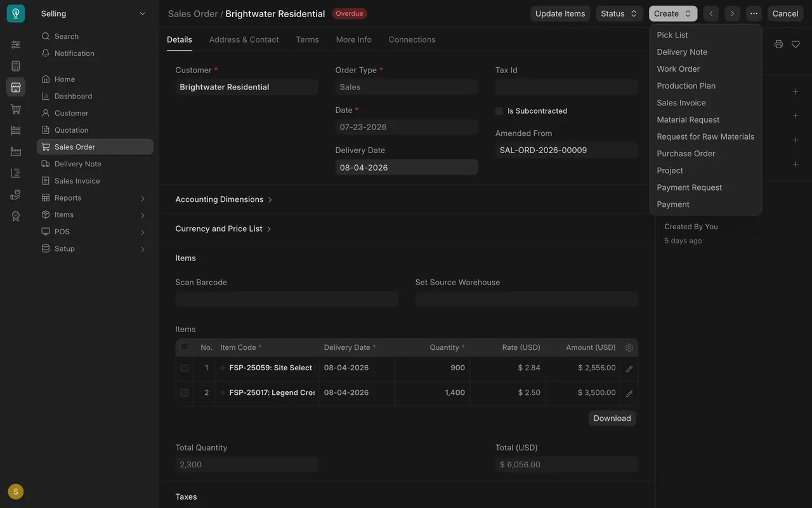Edit row 2 with pencil icon

pyautogui.click(x=629, y=394)
